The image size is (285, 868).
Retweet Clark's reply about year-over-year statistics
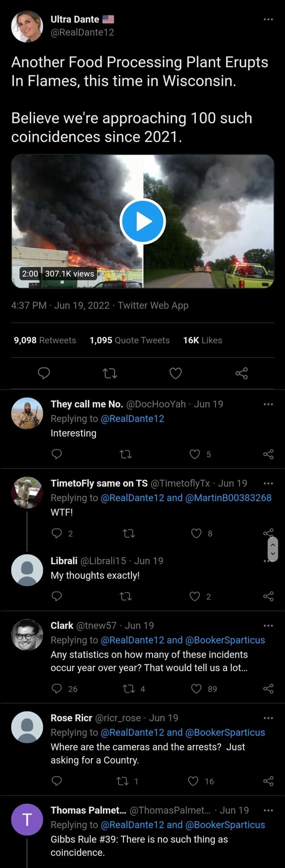128,689
